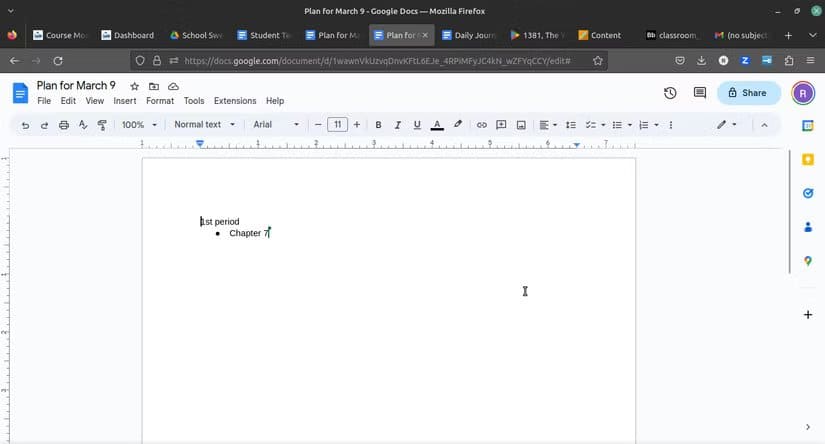825x444 pixels.
Task: Toggle bold formatting
Action: (x=378, y=125)
